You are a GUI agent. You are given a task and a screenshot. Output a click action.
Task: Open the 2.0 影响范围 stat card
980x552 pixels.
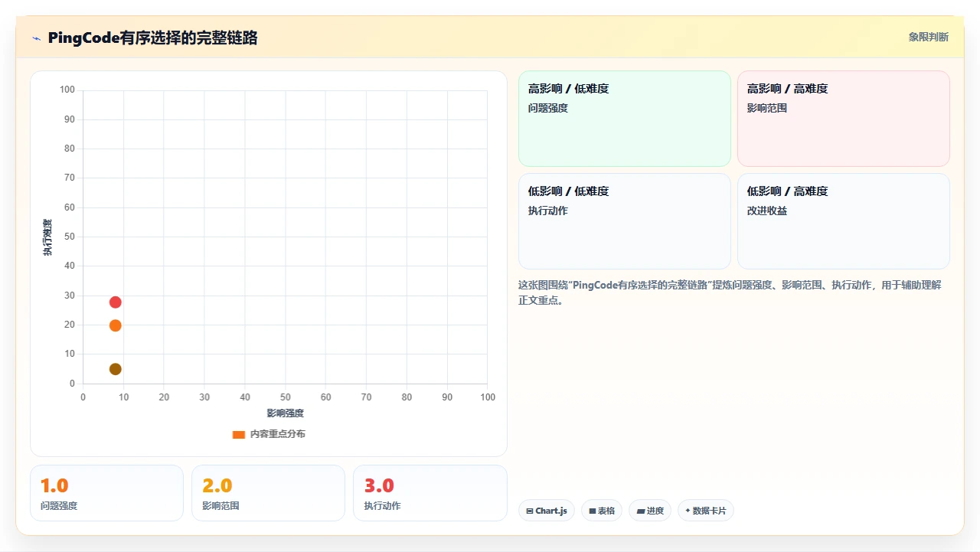tap(268, 493)
